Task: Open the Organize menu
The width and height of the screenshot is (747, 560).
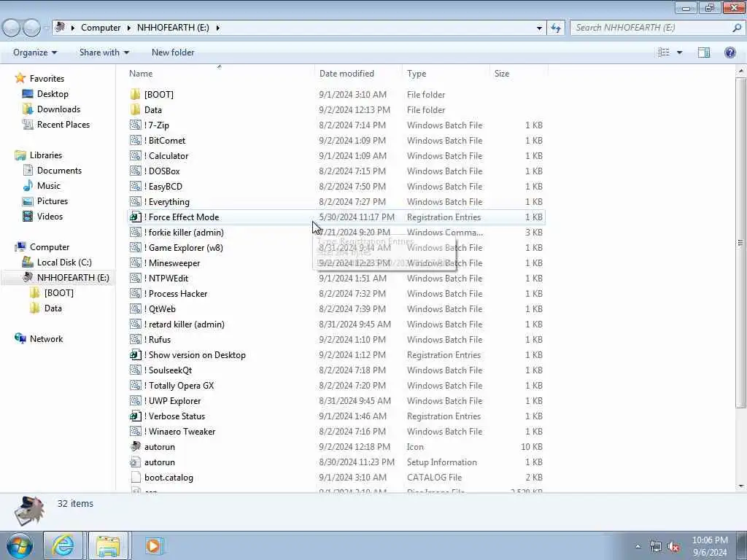Action: tap(35, 52)
